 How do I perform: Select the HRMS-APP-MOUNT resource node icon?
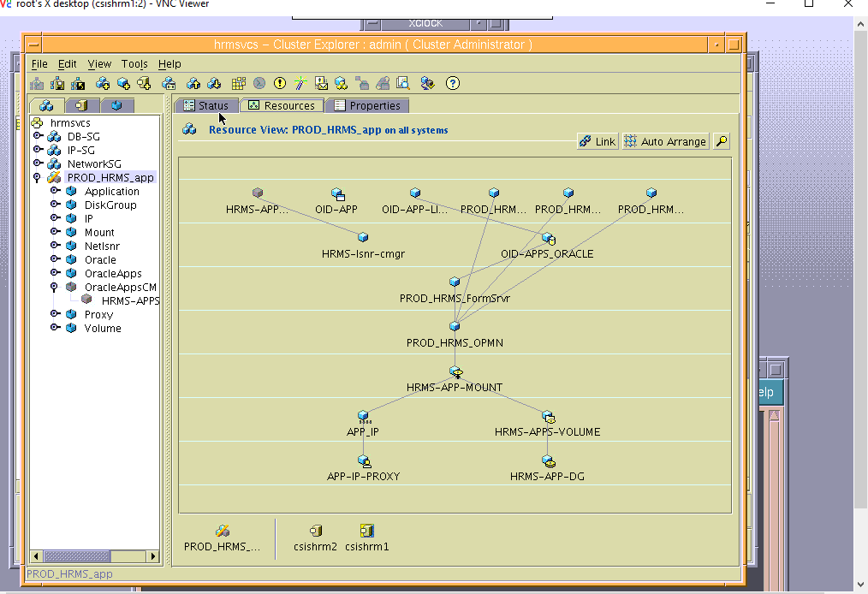click(x=455, y=371)
